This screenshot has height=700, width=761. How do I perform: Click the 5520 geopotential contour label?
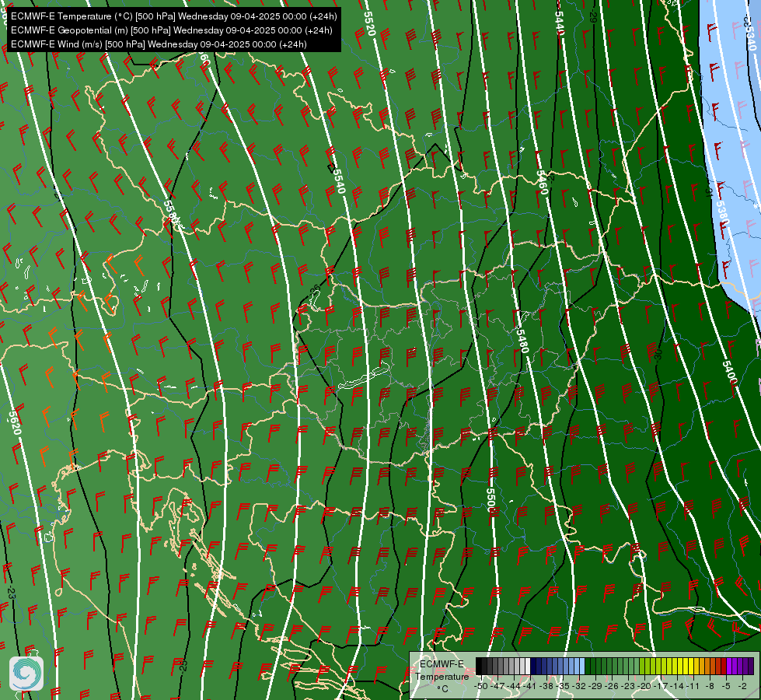pyautogui.click(x=369, y=23)
